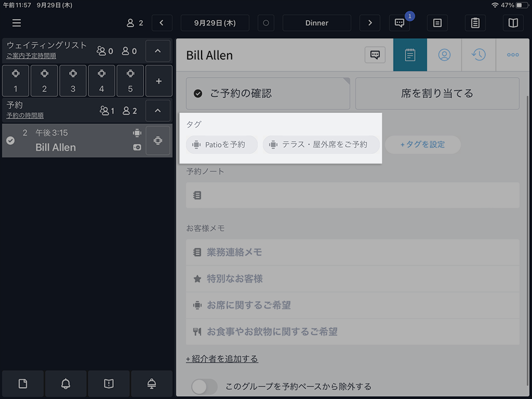The height and width of the screenshot is (399, 532).
Task: Open the book icon in top bar
Action: 513,23
